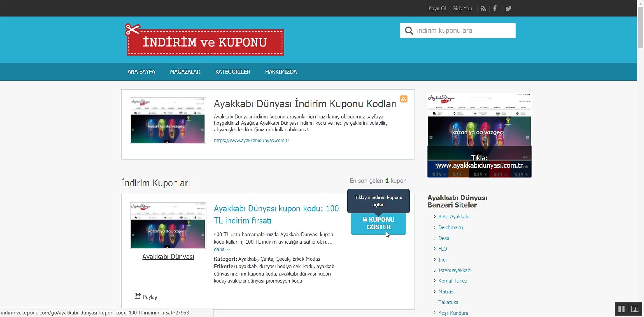This screenshot has height=317, width=644.
Task: Open the MAĞAZALAR menu
Action: tap(185, 72)
